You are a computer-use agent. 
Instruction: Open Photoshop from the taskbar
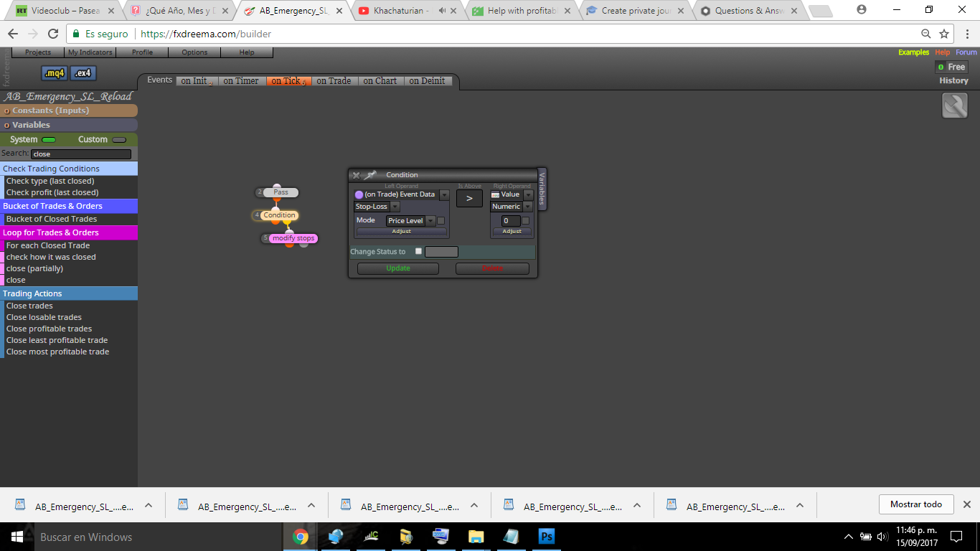546,537
